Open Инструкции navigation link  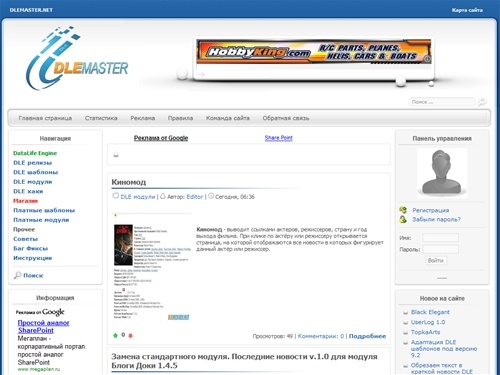pos(33,258)
